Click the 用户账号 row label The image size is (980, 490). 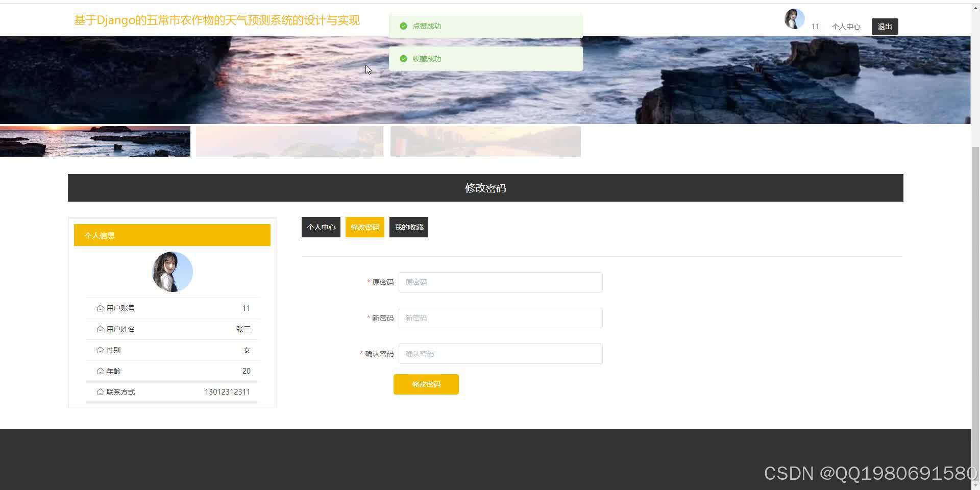point(120,308)
